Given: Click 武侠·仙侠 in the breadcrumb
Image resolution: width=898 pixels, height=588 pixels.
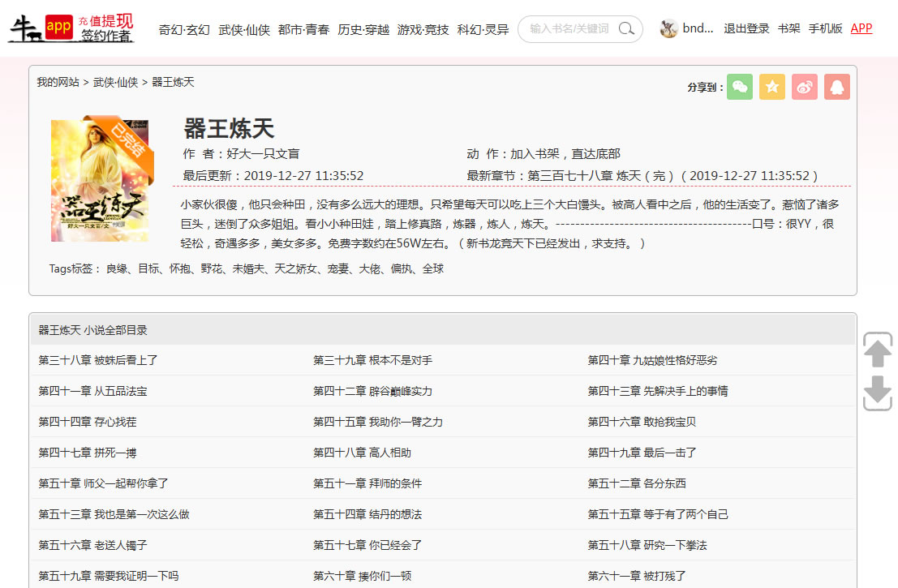Looking at the screenshot, I should [115, 82].
